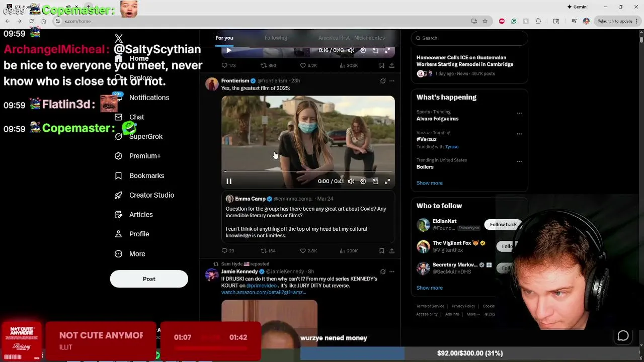Open Chat in the sidebar

[x=136, y=117]
